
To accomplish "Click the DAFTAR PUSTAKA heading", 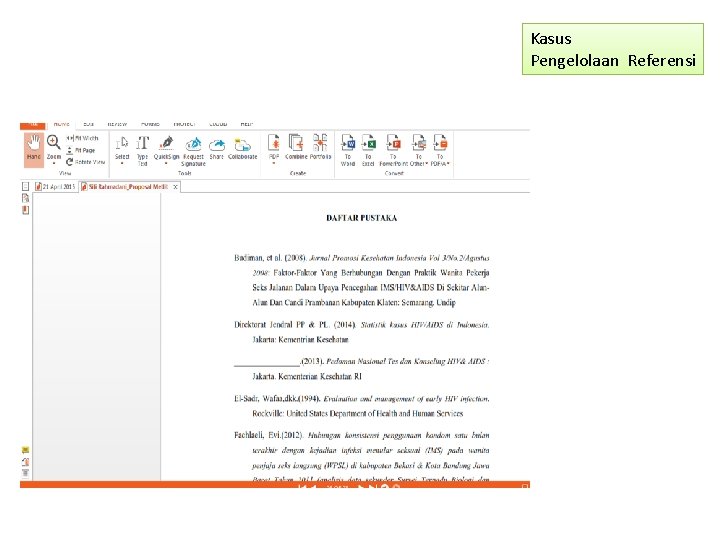I will [x=362, y=218].
